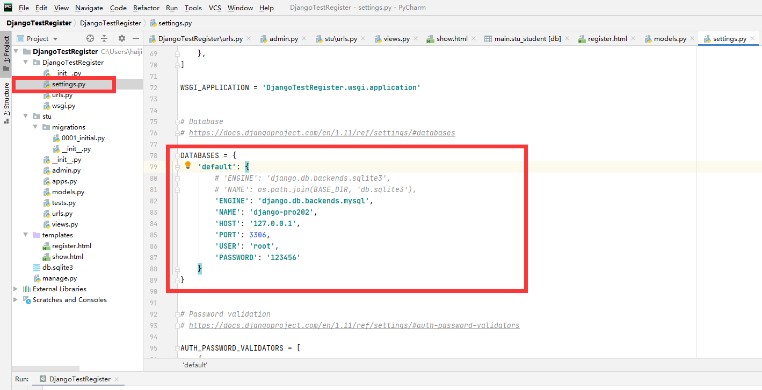Viewport: 762px width, 390px height.
Task: Click the yellow lightbulb intention icon
Action: (x=188, y=166)
